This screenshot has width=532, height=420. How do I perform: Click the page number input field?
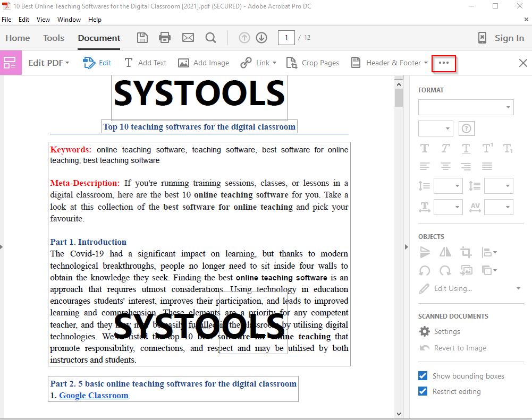pos(286,38)
